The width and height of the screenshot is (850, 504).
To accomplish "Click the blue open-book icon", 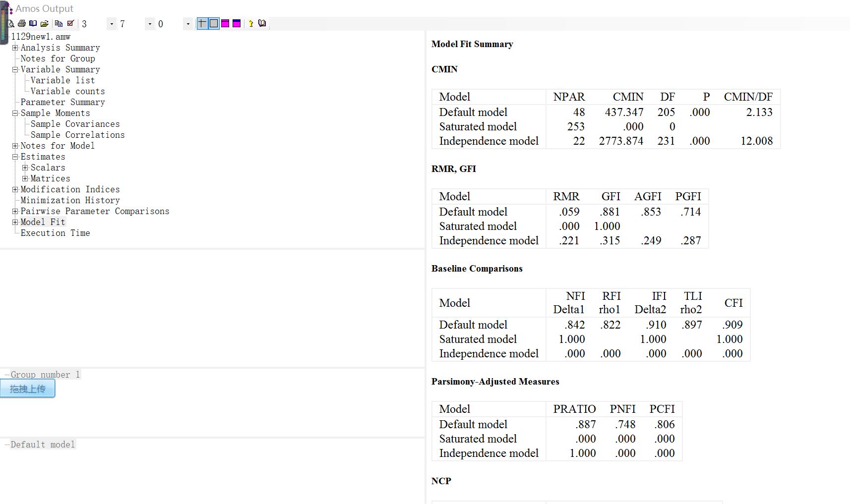I will coord(33,23).
